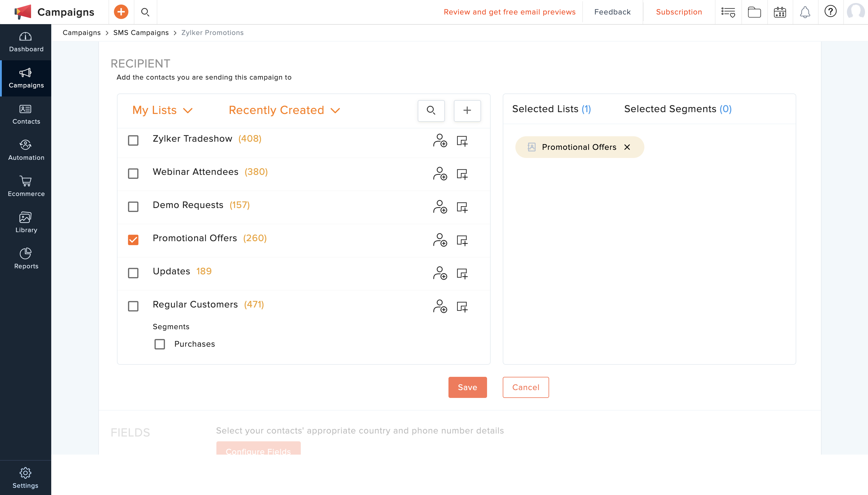Create segment icon for Promotional Offers
Screen dimensions: 868x495
[x=462, y=240]
